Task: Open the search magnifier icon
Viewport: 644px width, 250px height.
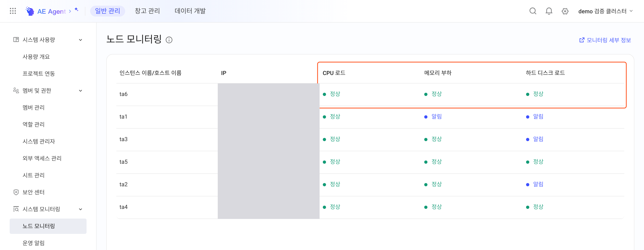Action: 533,11
